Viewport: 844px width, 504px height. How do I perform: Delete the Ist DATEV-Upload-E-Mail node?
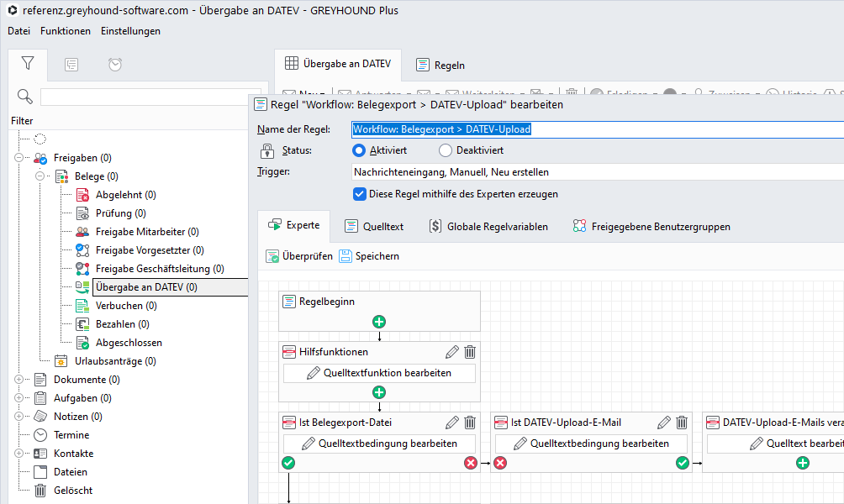[x=682, y=423]
